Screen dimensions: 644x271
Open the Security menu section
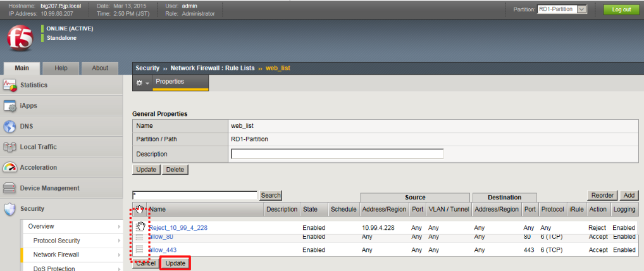61,208
